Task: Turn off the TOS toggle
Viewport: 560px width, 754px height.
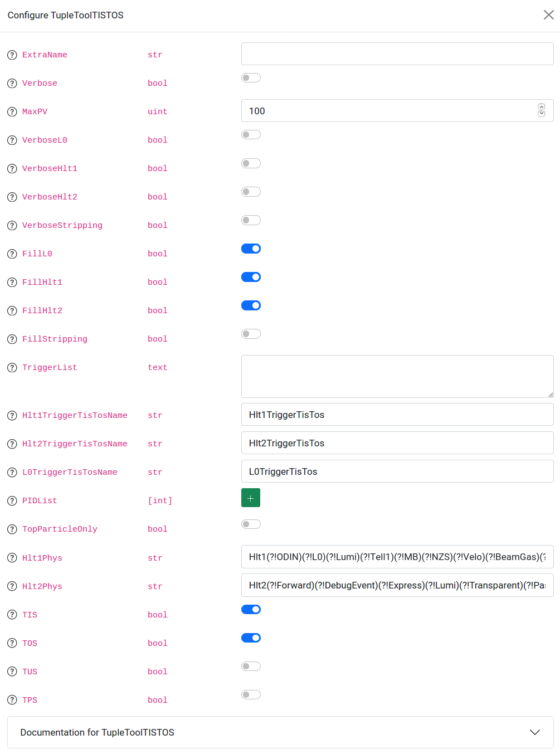Action: (251, 638)
